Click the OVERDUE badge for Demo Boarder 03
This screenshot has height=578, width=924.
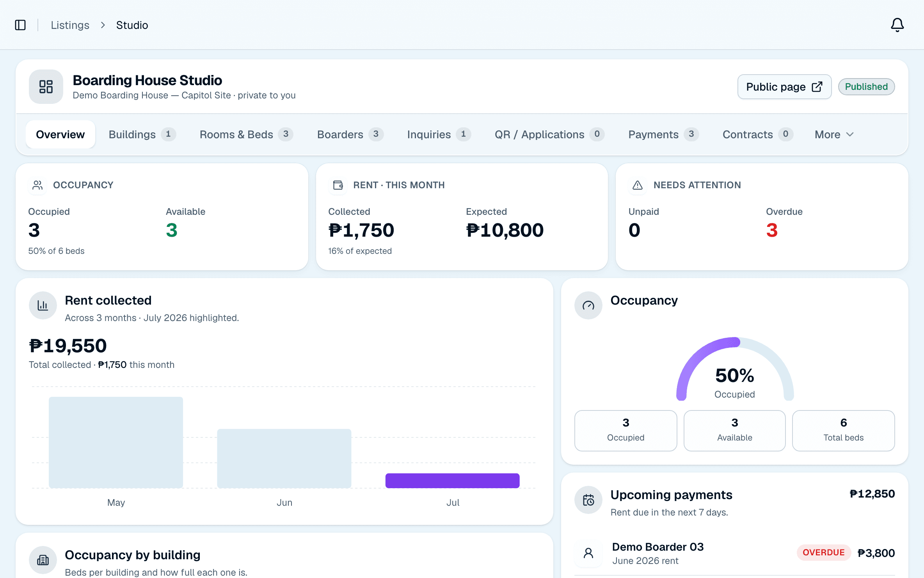823,553
